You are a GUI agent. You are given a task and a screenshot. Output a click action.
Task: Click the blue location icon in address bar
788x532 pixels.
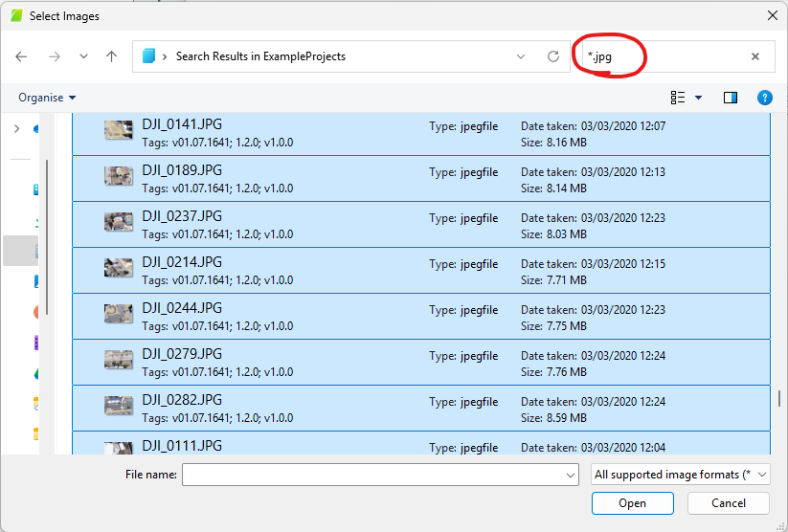point(148,56)
